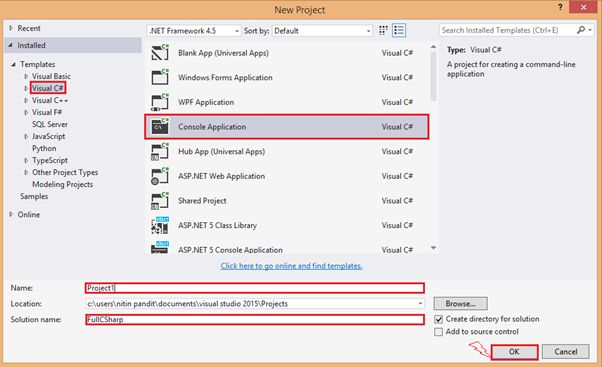Viewport: 602px width, 367px height.
Task: Open the dialog help question mark
Action: (x=560, y=7)
